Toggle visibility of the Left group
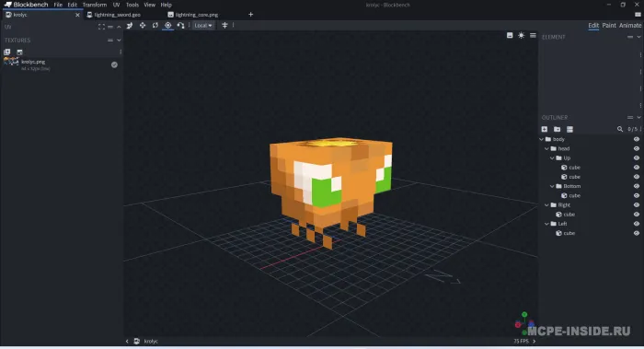 click(x=637, y=224)
